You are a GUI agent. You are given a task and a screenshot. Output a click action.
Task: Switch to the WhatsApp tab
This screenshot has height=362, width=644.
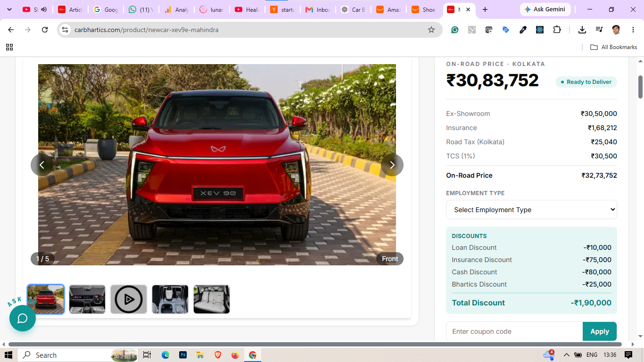141,9
